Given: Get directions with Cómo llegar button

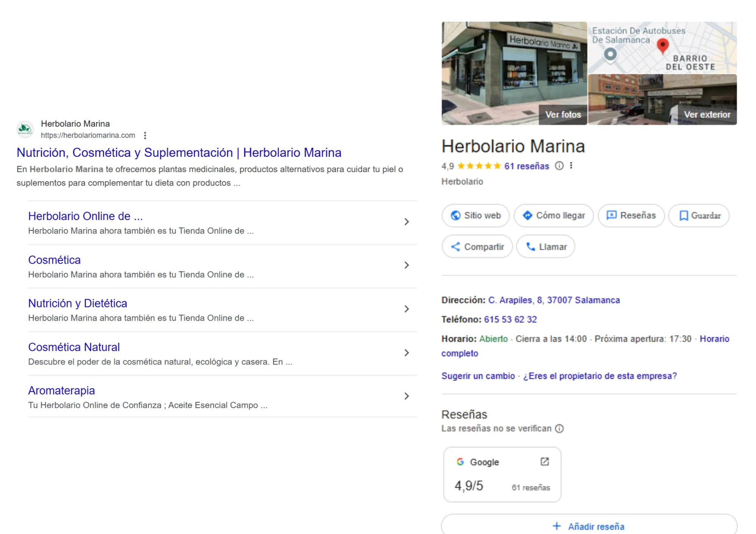Looking at the screenshot, I should [x=553, y=216].
